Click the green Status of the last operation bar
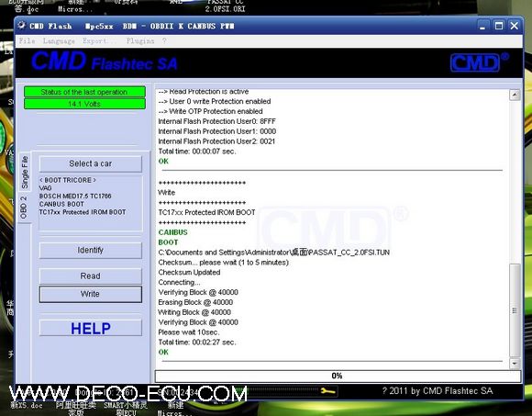The image size is (532, 416). [x=84, y=92]
